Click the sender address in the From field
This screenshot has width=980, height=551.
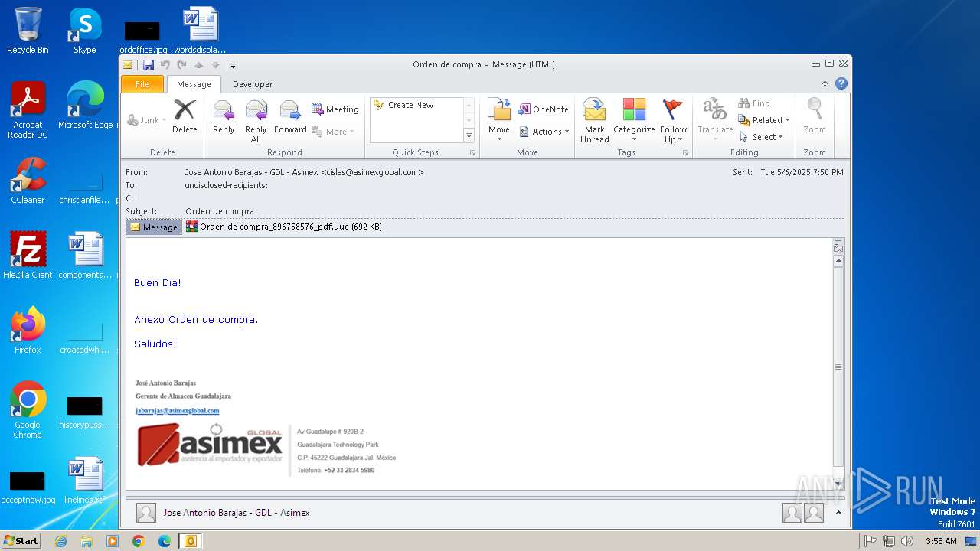click(304, 172)
